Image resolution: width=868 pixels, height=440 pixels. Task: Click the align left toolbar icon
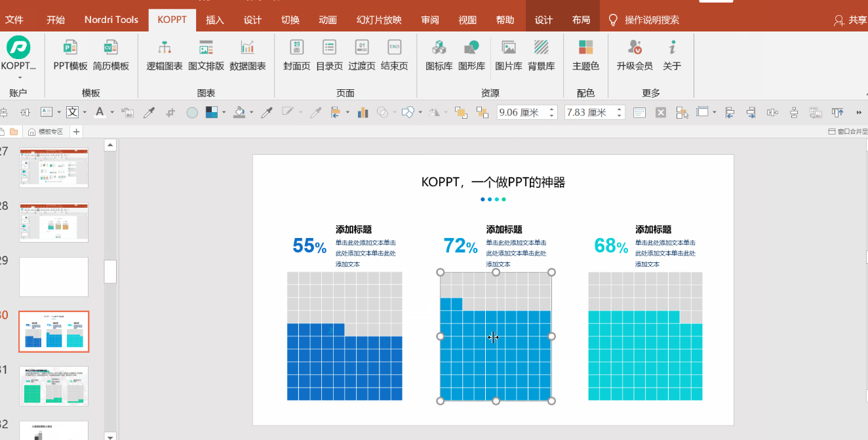pos(730,113)
